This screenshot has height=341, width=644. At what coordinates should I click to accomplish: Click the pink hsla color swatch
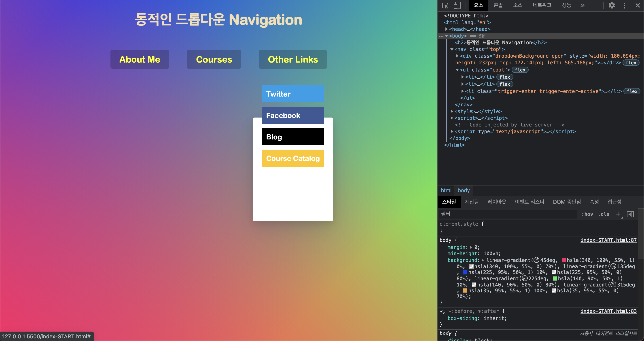564,260
